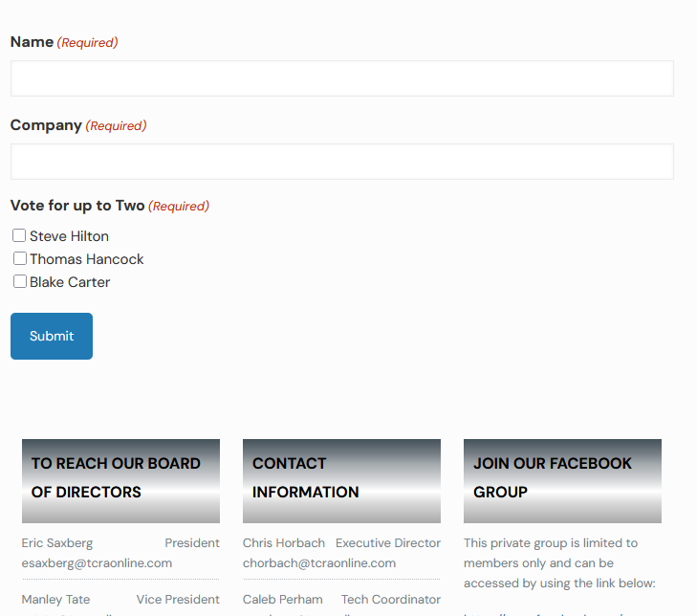Click the 'To Reach Our Board of Directors' heading
This screenshot has height=616, width=697.
tap(116, 477)
